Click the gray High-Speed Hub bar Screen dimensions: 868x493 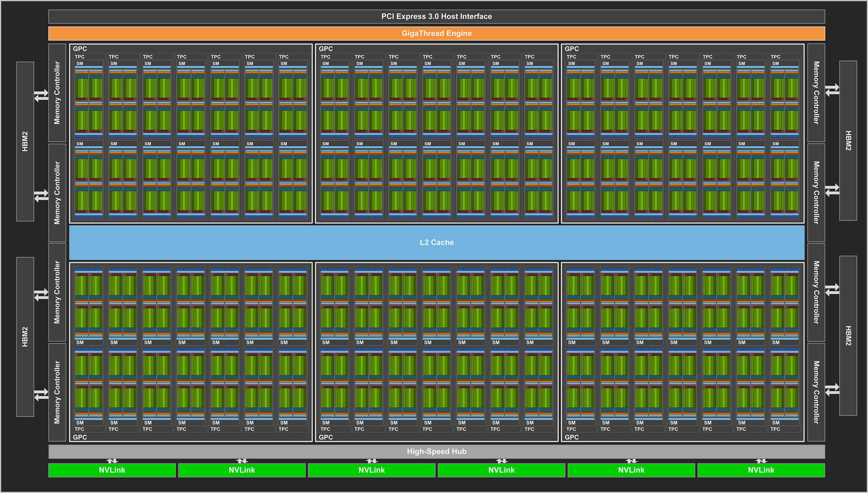click(x=436, y=451)
